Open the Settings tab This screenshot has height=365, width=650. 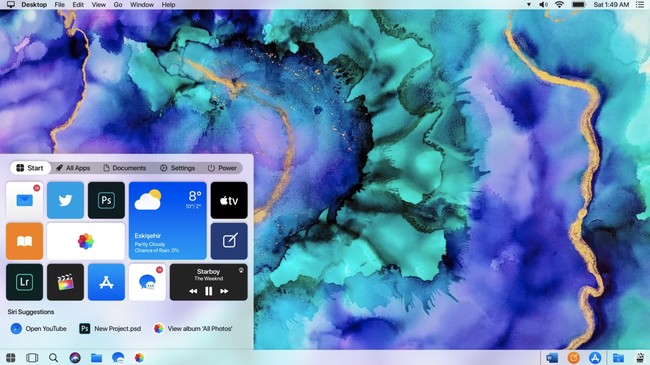tap(177, 168)
